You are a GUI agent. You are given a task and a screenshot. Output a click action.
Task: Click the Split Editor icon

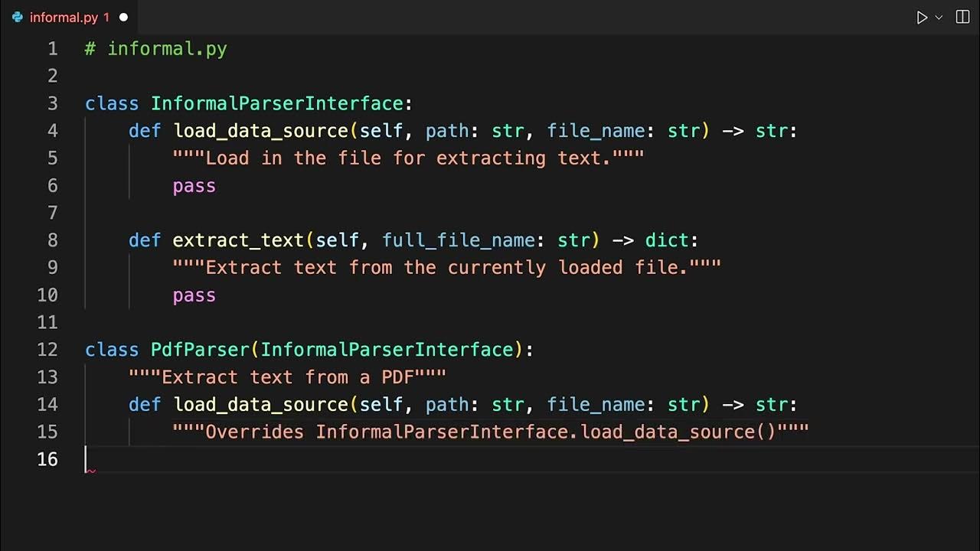pos(963,18)
